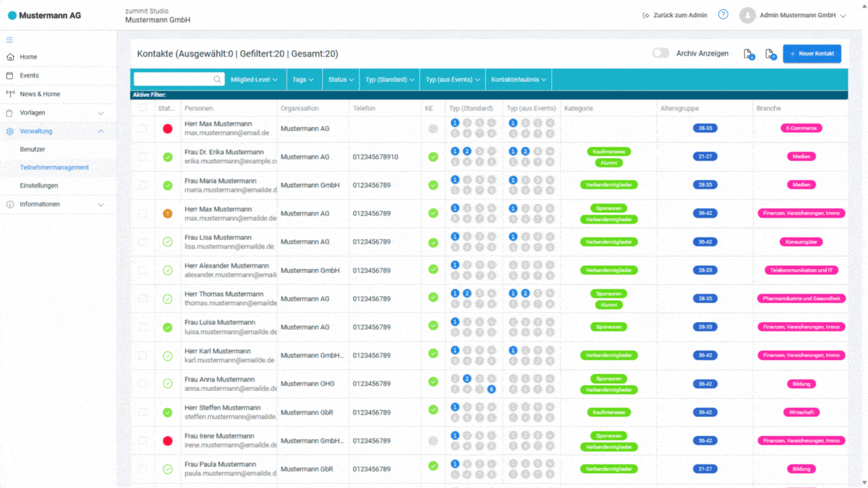Screen dimensions: 868x488
Task: Open the Tags filter dropdown
Action: 303,79
